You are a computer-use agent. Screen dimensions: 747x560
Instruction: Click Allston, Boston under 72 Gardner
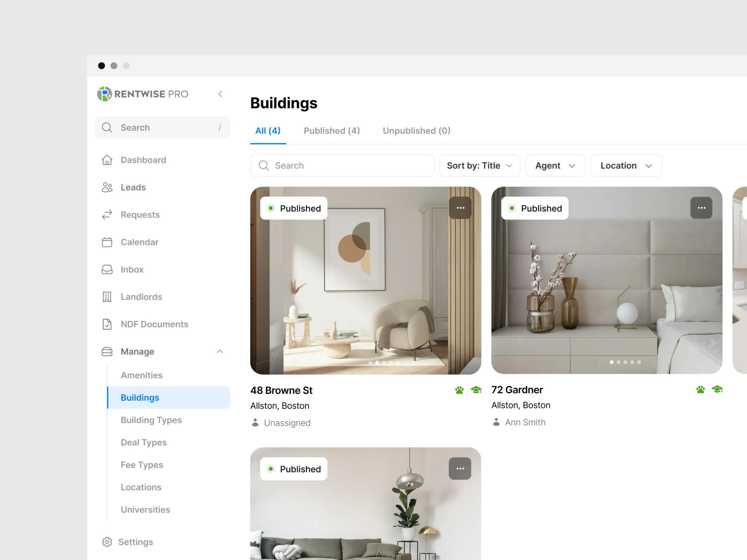521,405
